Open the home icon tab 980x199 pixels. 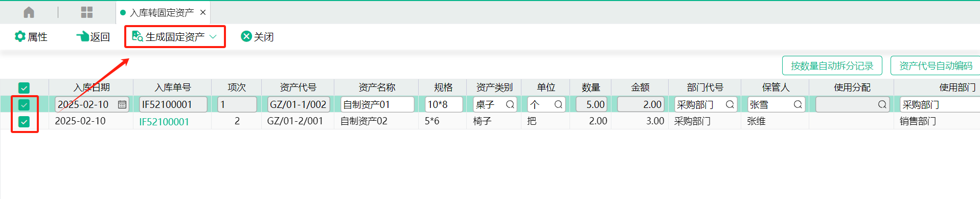(29, 12)
